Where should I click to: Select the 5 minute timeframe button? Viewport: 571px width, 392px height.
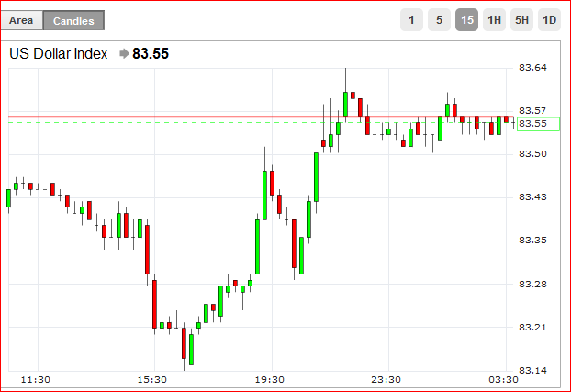coord(439,19)
